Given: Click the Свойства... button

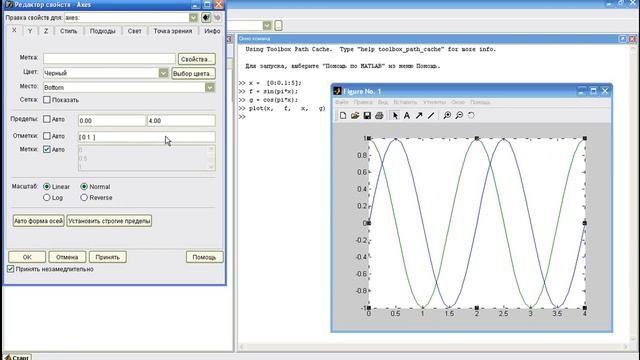Looking at the screenshot, I should (197, 59).
